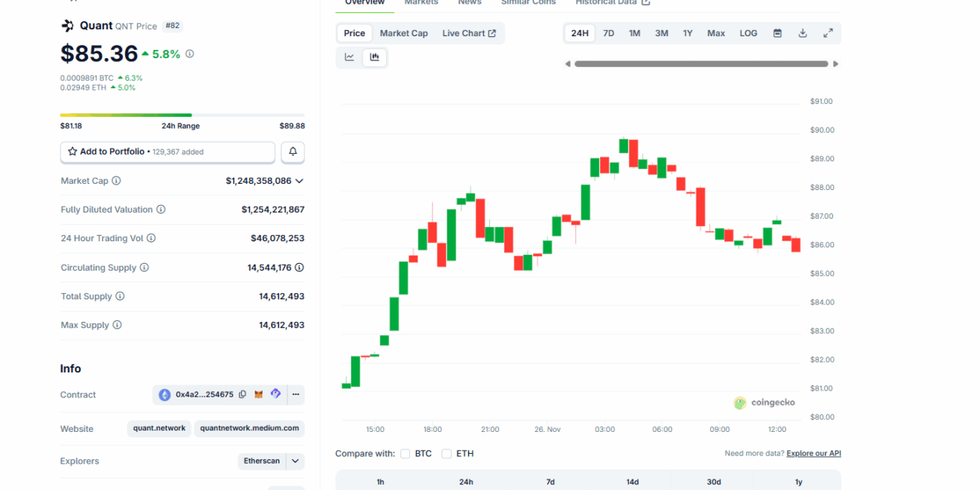Expand the chart to fullscreen
Viewport: 980px width, 490px height.
pos(828,33)
